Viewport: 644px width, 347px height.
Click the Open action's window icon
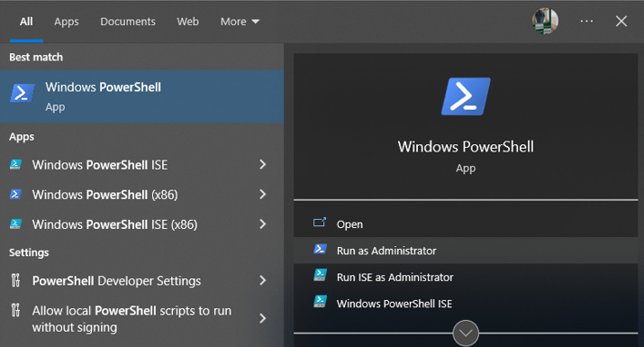320,223
